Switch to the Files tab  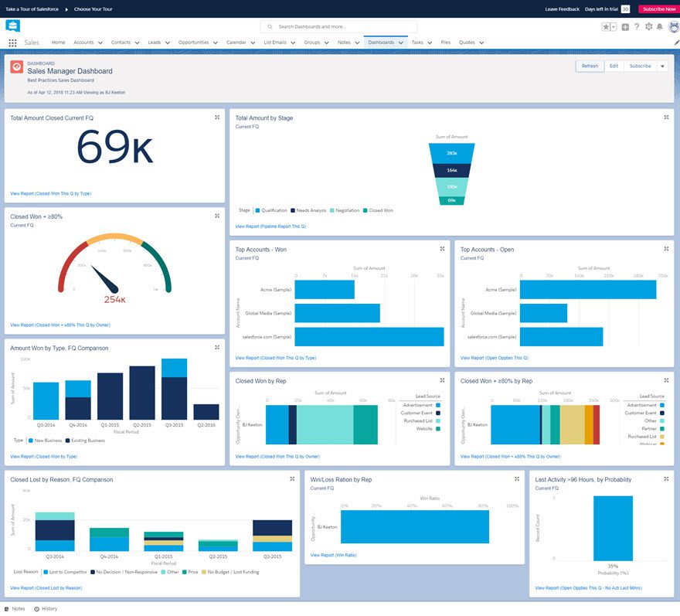pyautogui.click(x=445, y=43)
